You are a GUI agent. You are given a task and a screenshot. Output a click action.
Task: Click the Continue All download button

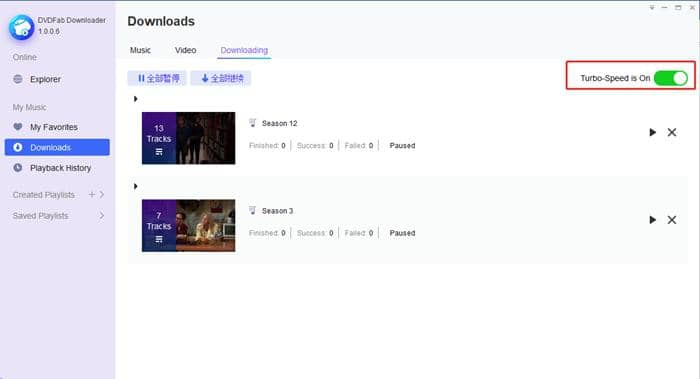tap(221, 78)
